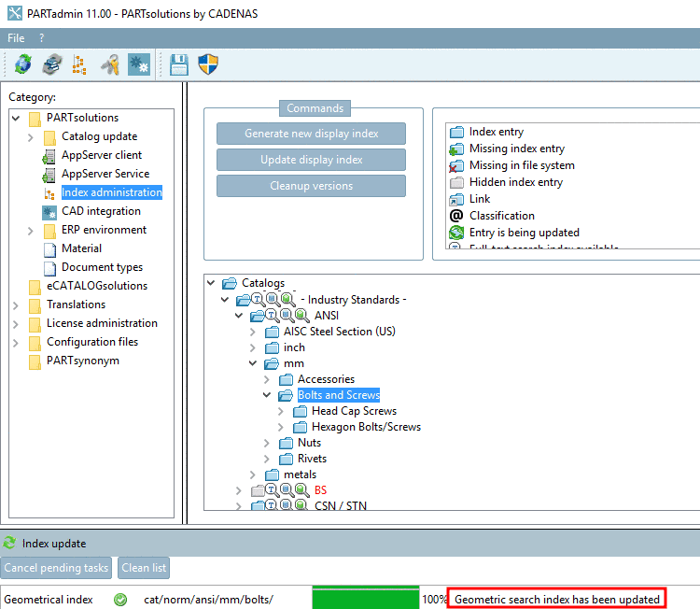
Task: Collapse the ANSI catalog node
Action: [x=239, y=316]
